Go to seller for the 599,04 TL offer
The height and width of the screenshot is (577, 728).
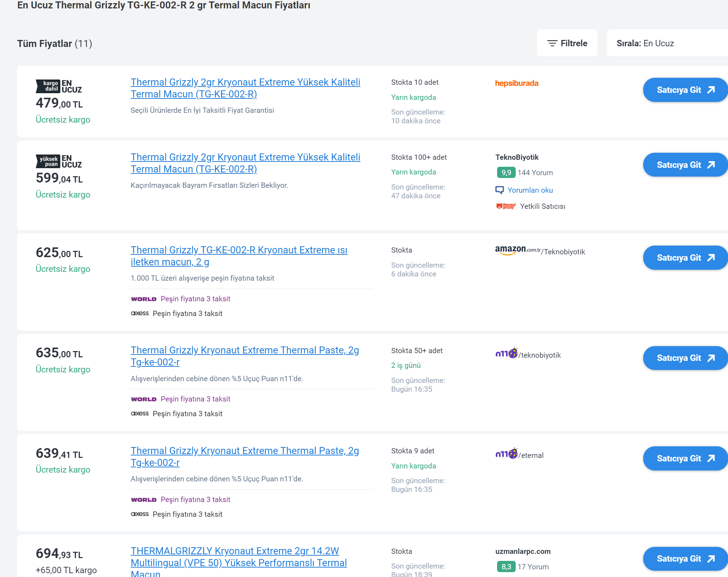(685, 165)
